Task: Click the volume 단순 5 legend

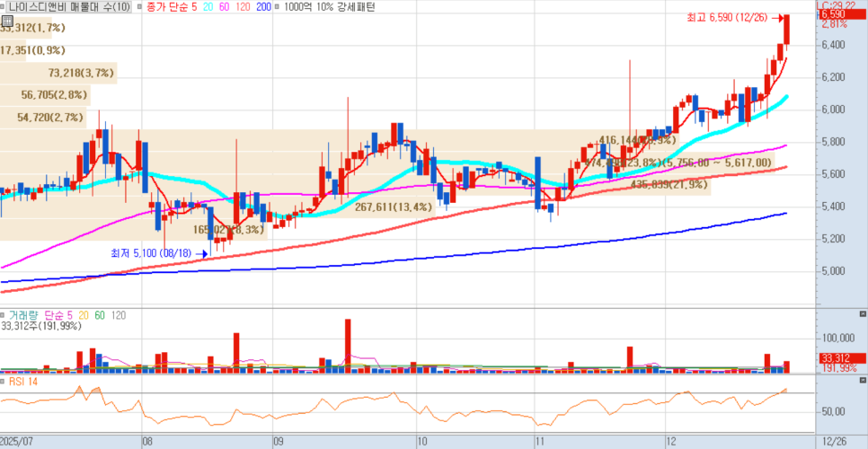Action: point(58,315)
